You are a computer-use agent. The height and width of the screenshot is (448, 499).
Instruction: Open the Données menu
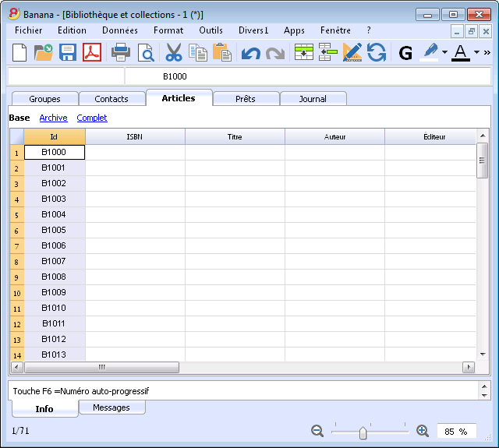[119, 30]
